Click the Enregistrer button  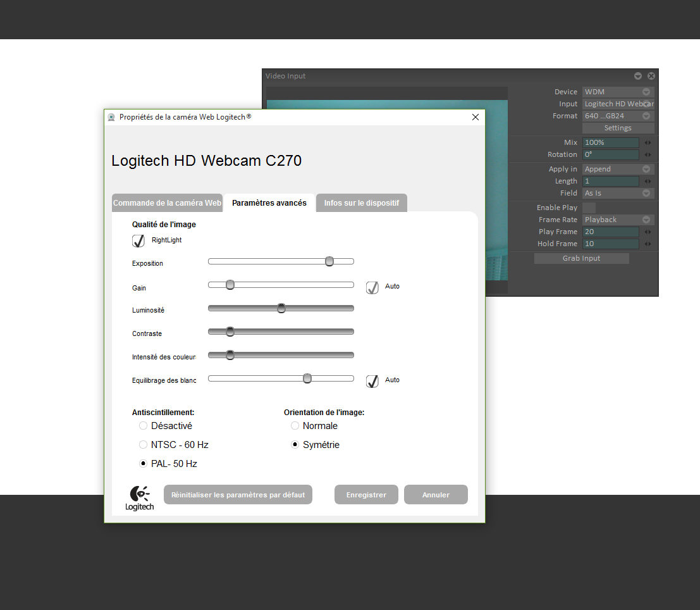(x=366, y=495)
